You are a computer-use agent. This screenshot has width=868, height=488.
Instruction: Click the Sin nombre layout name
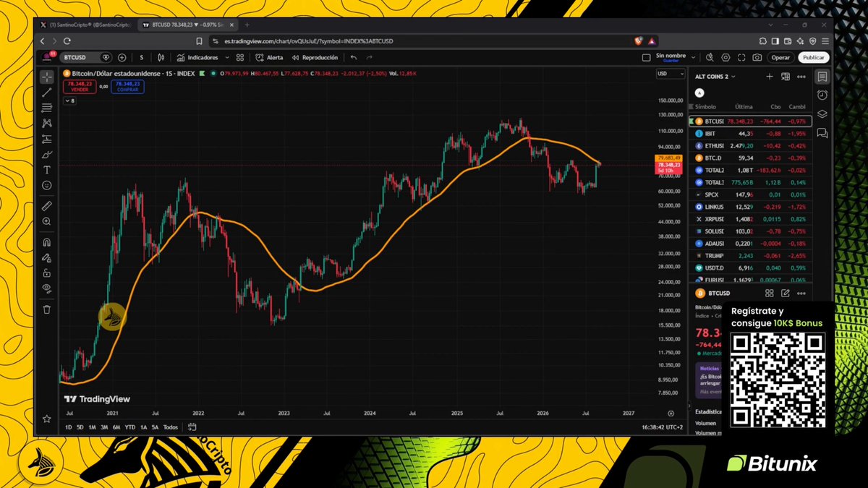point(670,57)
